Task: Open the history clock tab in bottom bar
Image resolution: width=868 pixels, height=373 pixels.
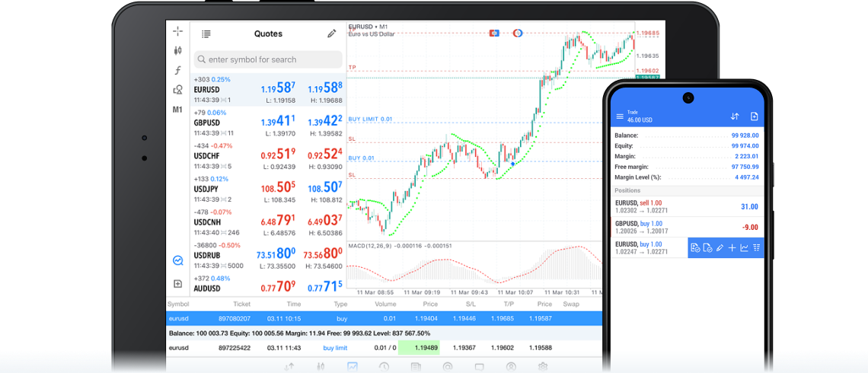Action: coord(384,366)
